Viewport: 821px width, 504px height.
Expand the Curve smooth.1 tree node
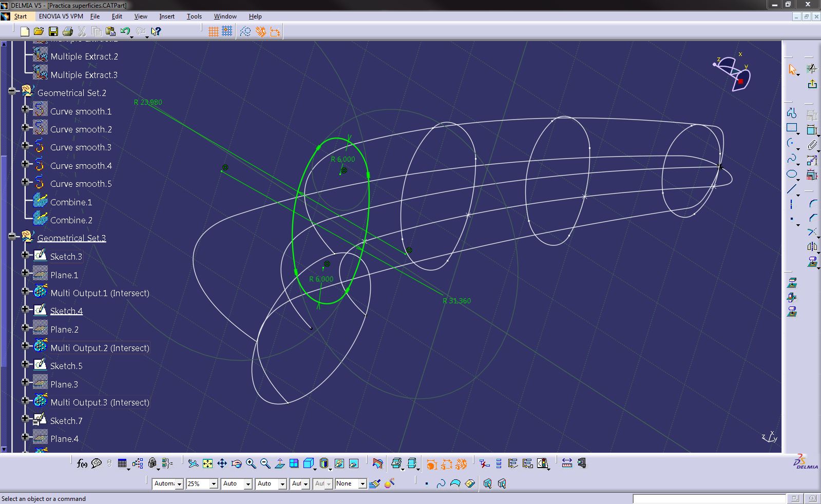pyautogui.click(x=25, y=109)
